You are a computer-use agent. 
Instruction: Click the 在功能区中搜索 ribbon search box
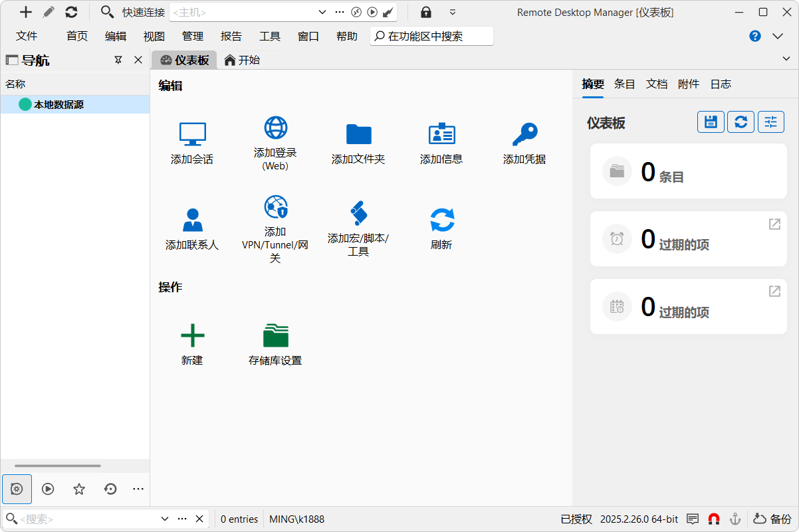click(431, 37)
